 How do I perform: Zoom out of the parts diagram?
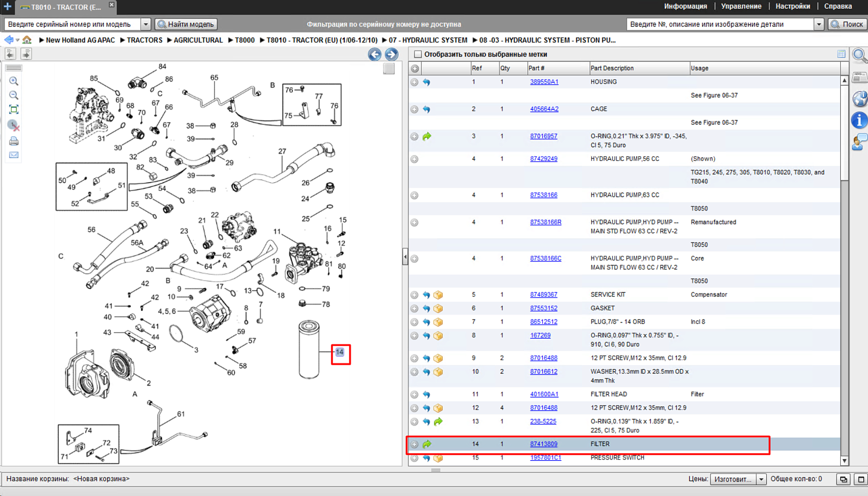(x=14, y=95)
